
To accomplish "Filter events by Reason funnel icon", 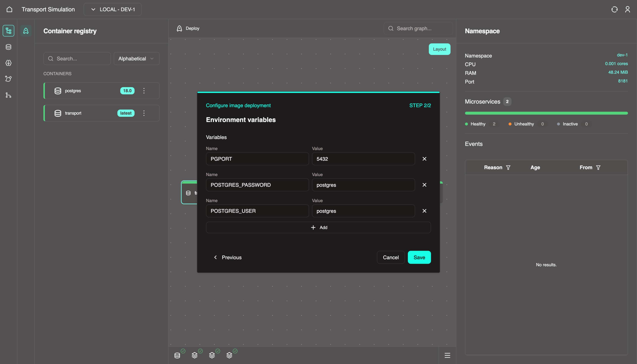I will (x=508, y=167).
